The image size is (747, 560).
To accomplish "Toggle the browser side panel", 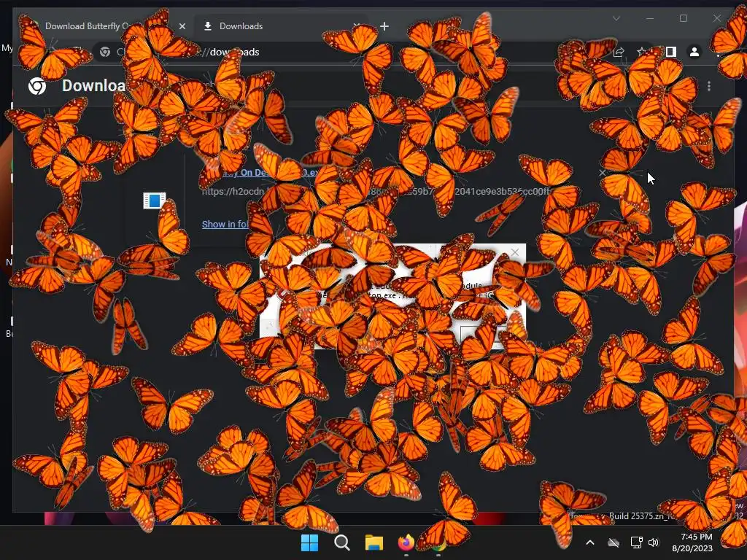I will coord(671,52).
